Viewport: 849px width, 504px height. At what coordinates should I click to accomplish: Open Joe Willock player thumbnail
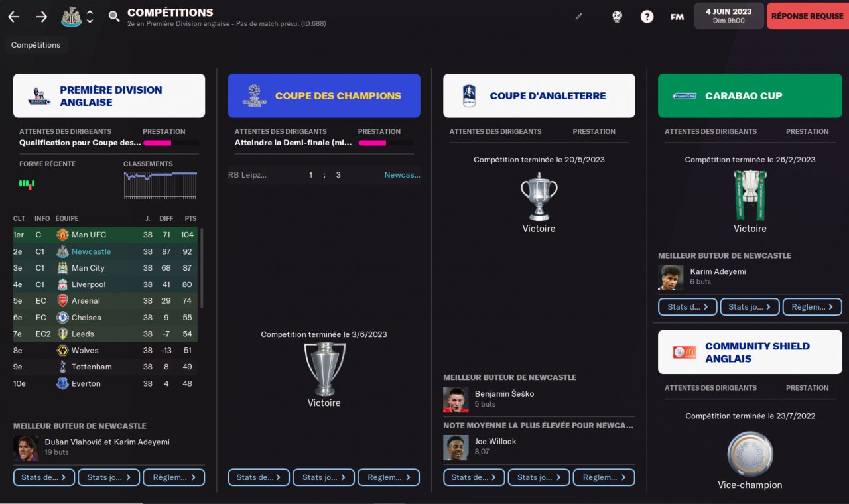click(456, 448)
